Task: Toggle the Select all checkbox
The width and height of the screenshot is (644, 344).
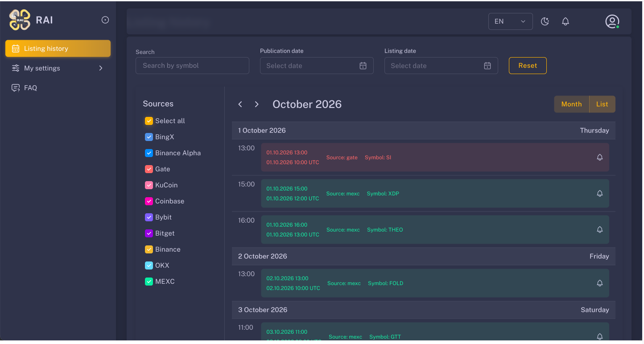Action: pyautogui.click(x=149, y=121)
